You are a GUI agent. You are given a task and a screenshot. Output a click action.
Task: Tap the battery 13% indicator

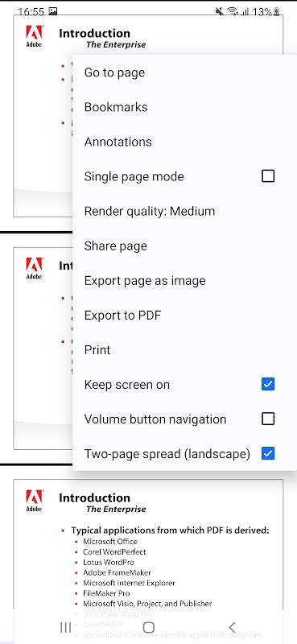[x=266, y=12]
